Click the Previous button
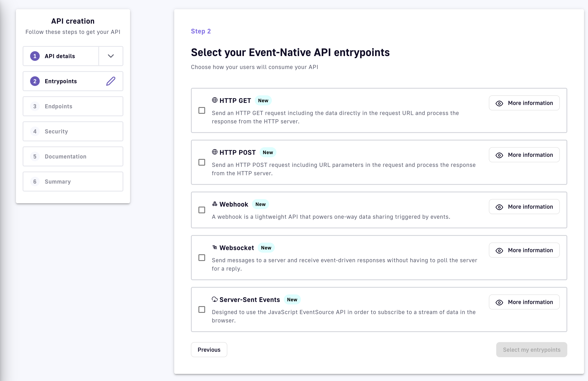The width and height of the screenshot is (588, 381). 209,350
